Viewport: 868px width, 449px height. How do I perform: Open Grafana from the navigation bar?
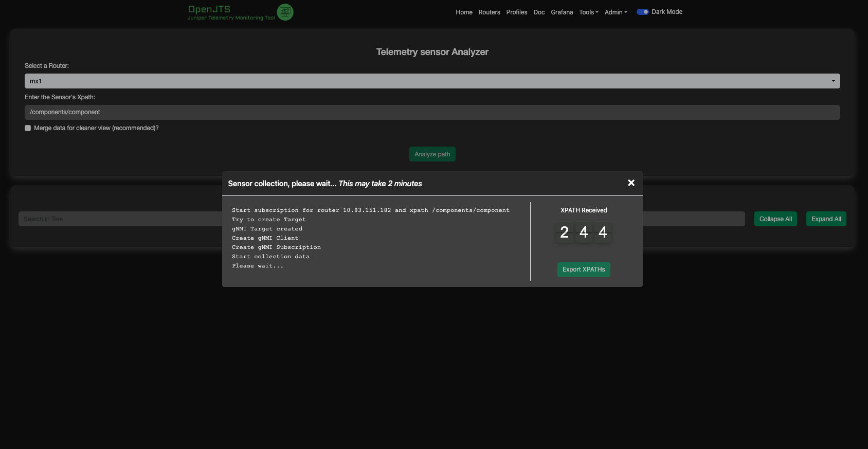pos(562,12)
